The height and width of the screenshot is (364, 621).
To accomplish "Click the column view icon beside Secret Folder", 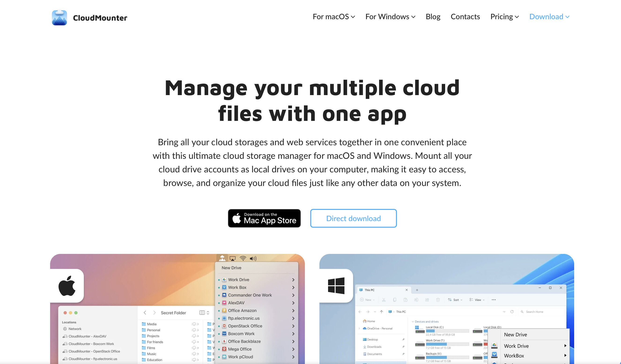I will [x=202, y=312].
